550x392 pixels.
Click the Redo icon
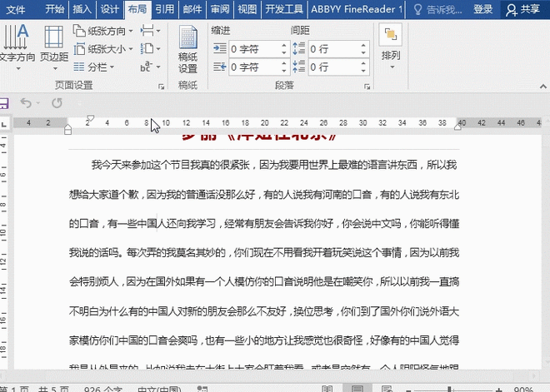click(57, 103)
